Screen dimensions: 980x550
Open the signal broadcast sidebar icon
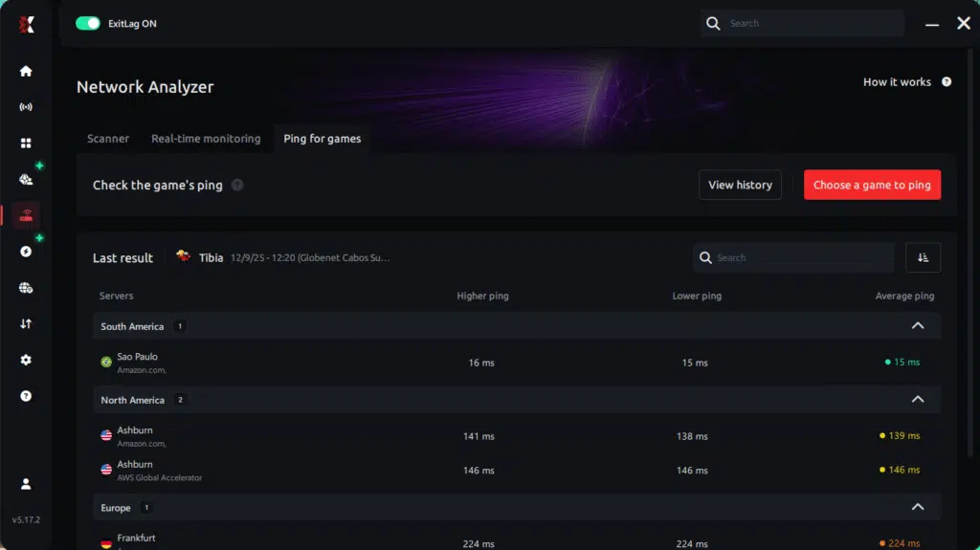26,107
